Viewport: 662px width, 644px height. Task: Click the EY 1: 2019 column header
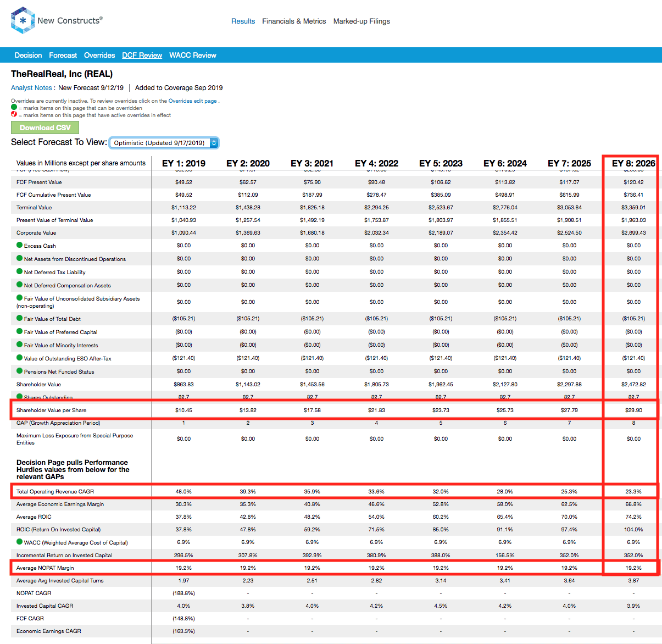[x=183, y=163]
